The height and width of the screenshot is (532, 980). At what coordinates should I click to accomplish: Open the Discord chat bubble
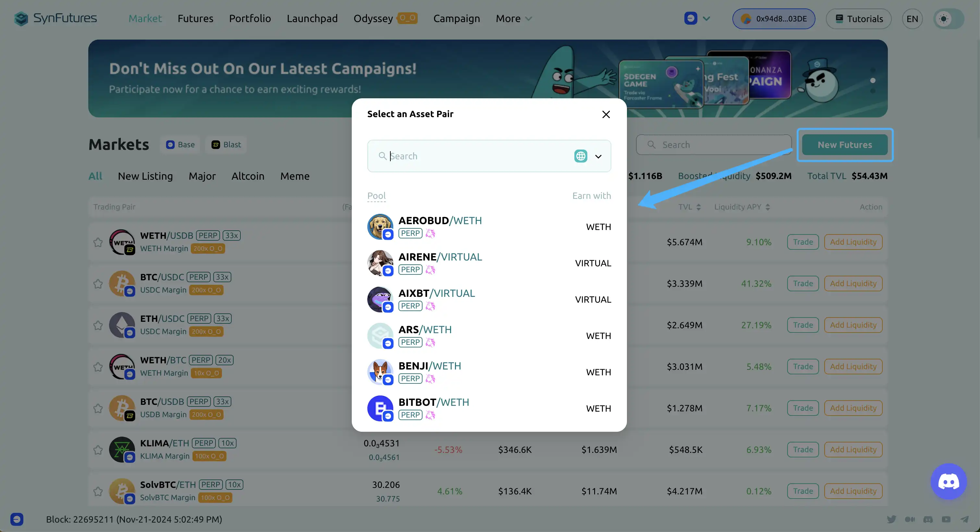click(948, 481)
